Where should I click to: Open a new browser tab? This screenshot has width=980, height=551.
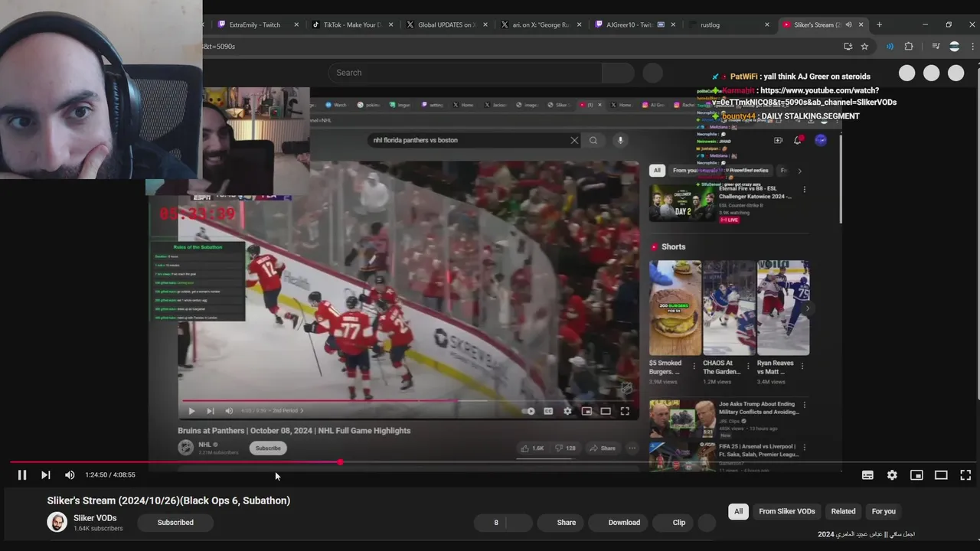[879, 24]
